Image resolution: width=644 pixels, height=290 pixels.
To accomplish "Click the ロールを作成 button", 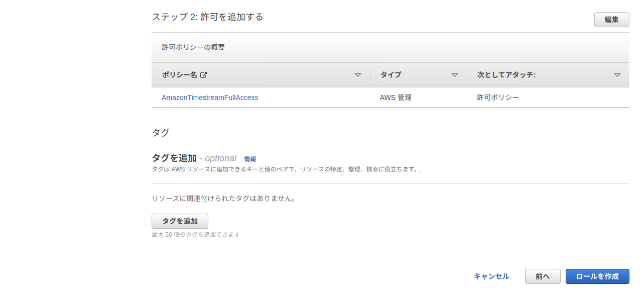I will 597,276.
